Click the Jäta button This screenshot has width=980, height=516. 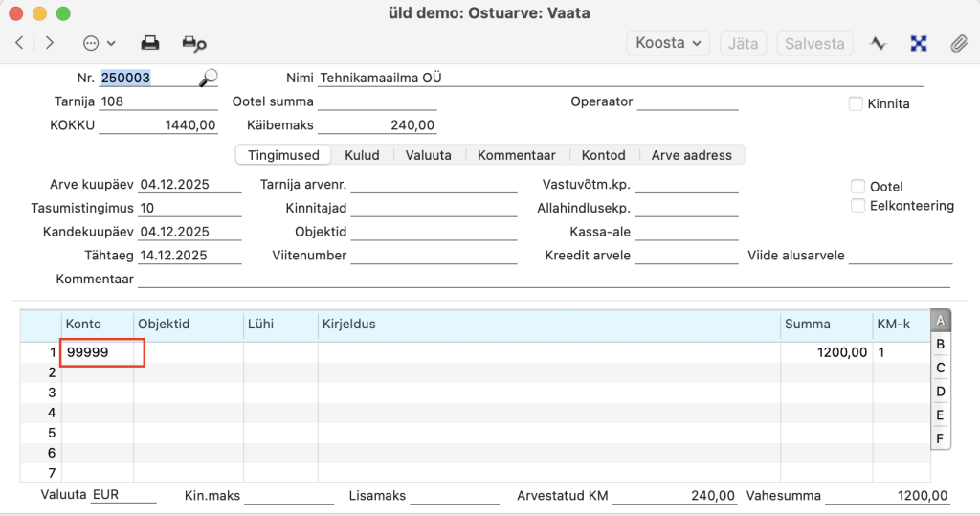coord(743,43)
